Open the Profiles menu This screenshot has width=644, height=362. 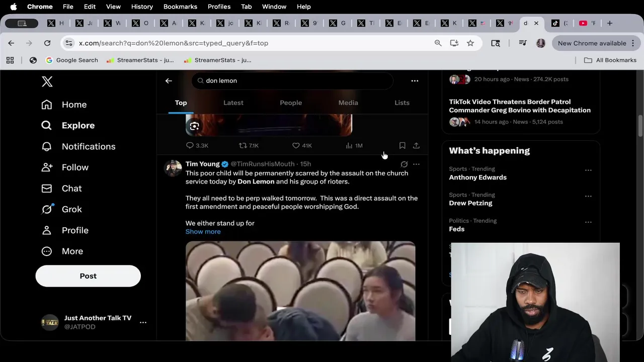tap(219, 7)
